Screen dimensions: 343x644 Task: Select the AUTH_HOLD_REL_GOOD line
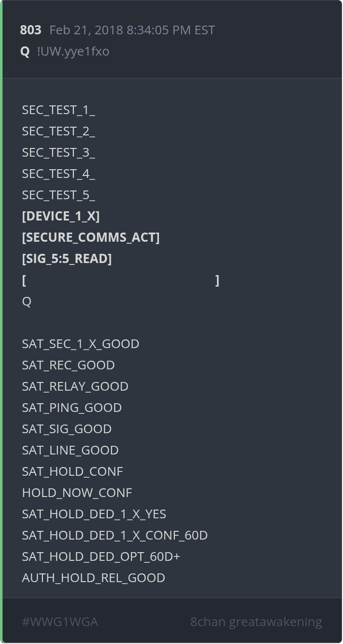[93, 578]
